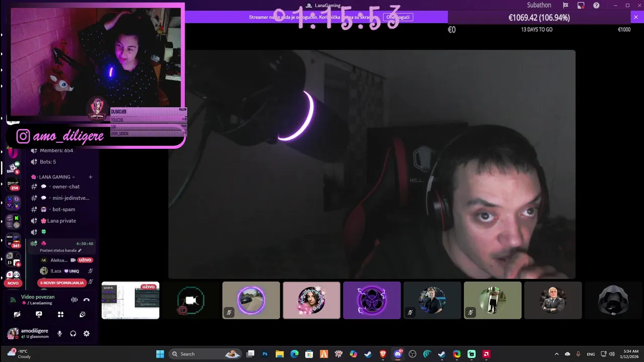Click the NOVO pill in server list

coord(13,283)
